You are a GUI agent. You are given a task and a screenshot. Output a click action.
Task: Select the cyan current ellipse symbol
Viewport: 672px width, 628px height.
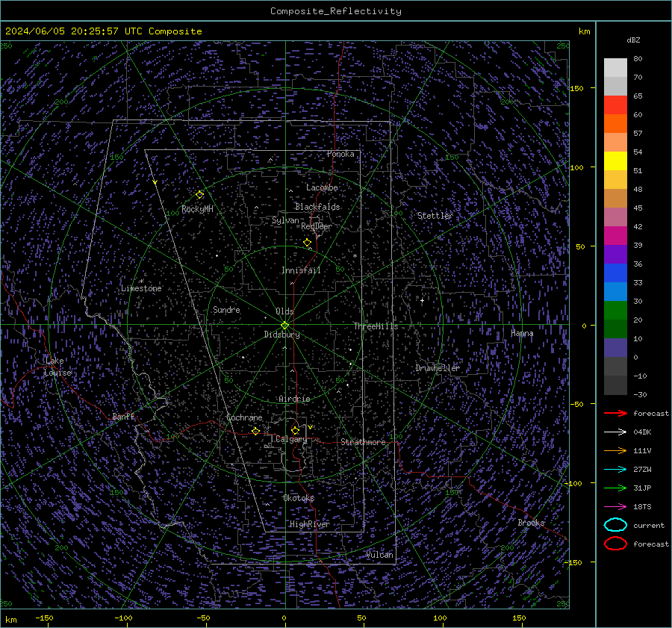pos(615,525)
